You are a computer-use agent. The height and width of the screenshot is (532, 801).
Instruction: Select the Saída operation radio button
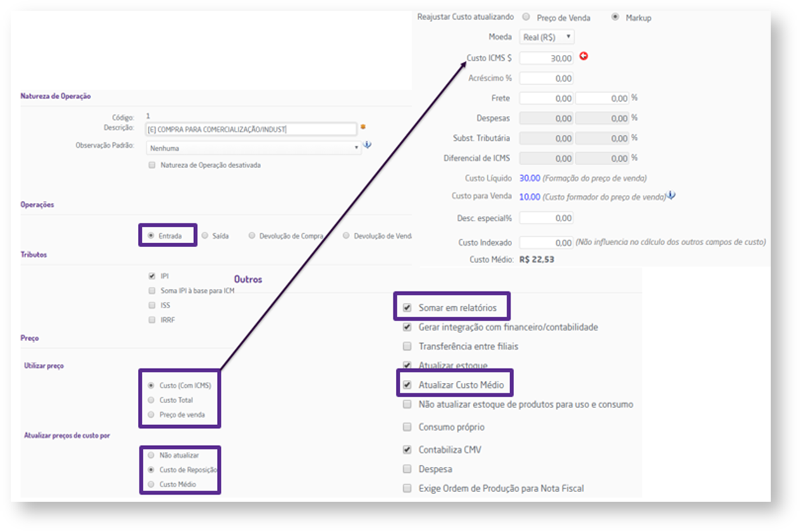205,236
